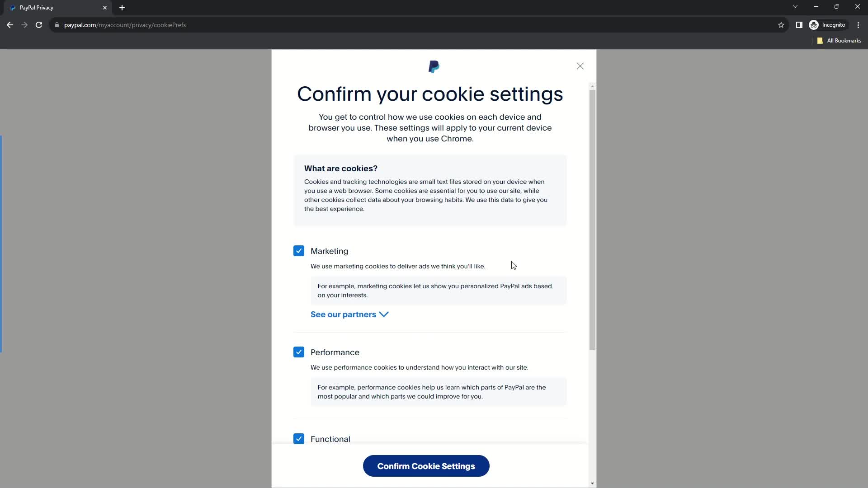Disable the Performance cookies checkbox
Screen dimensions: 868x488
click(299, 352)
